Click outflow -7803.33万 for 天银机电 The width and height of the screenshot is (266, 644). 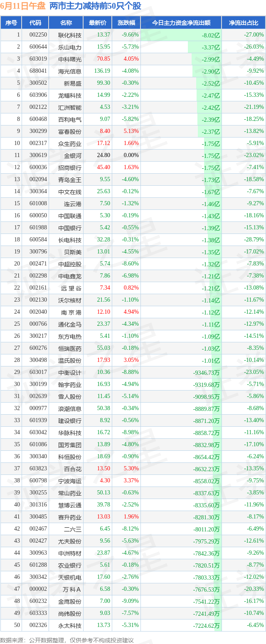tap(207, 577)
